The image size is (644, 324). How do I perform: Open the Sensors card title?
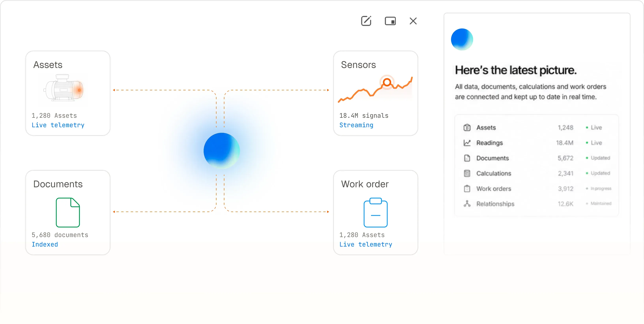[x=358, y=65]
